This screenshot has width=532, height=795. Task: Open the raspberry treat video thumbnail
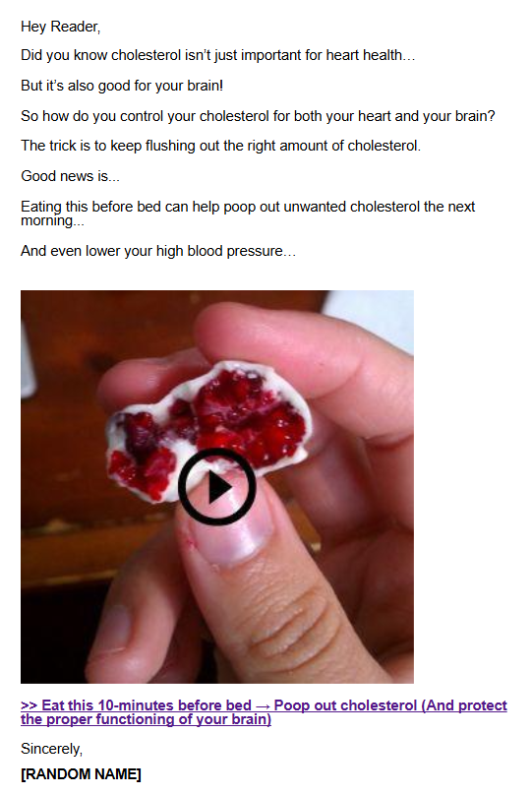pos(217,487)
